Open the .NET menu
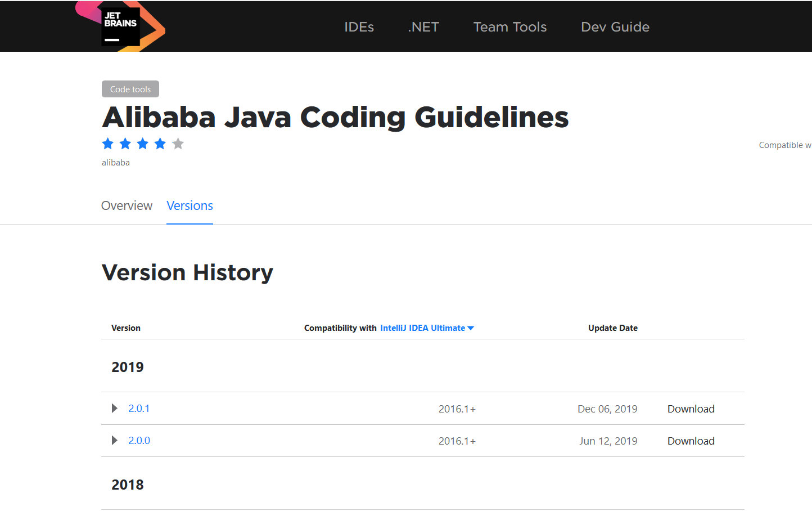Screen dimensions: 812x511 423,27
